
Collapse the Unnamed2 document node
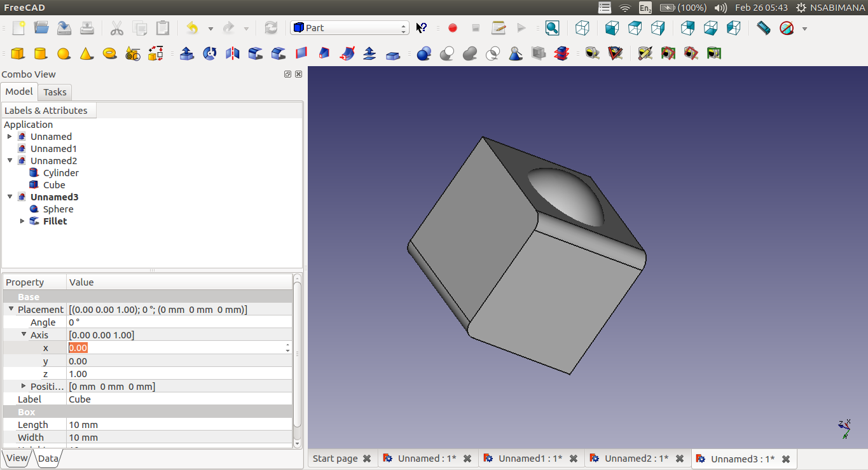pos(10,161)
